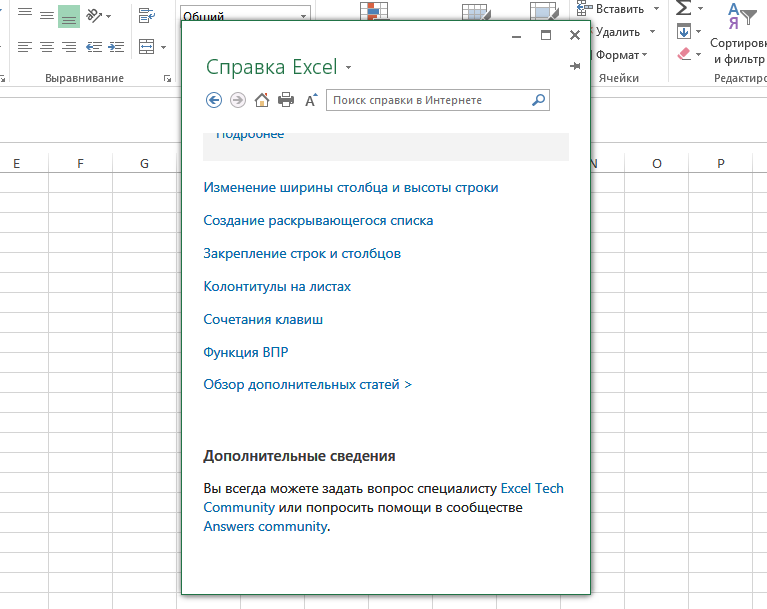Align cell text to top
767x609 pixels.
pyautogui.click(x=25, y=15)
